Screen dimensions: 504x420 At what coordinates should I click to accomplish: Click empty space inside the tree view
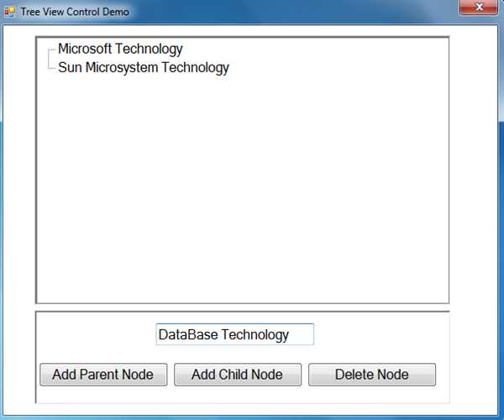tap(244, 185)
